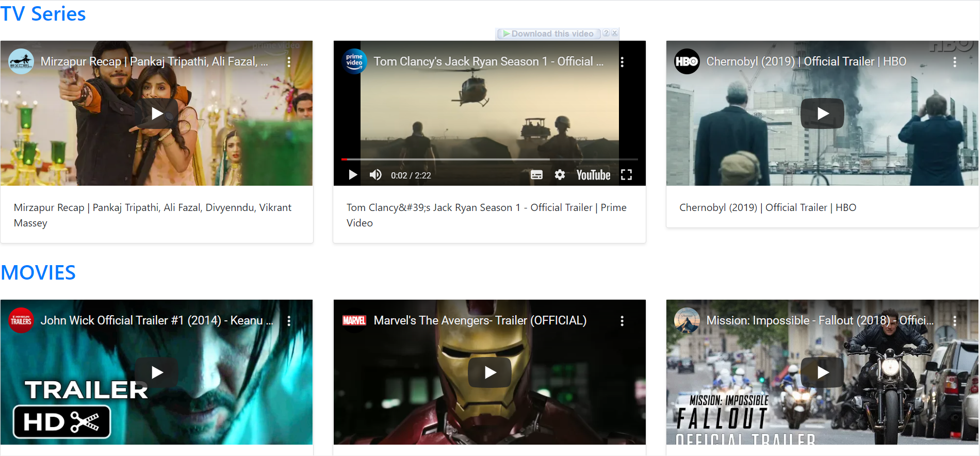Click the Paramount channel avatar
980x456 pixels.
[x=687, y=320]
